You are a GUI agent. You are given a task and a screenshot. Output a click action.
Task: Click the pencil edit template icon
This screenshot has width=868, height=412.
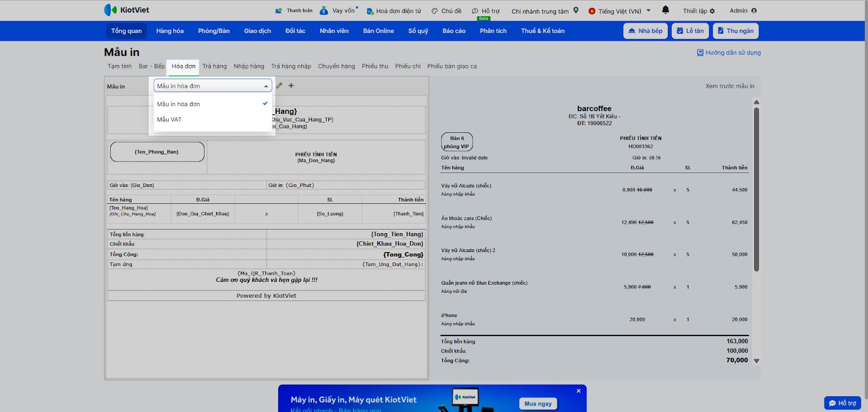[279, 86]
